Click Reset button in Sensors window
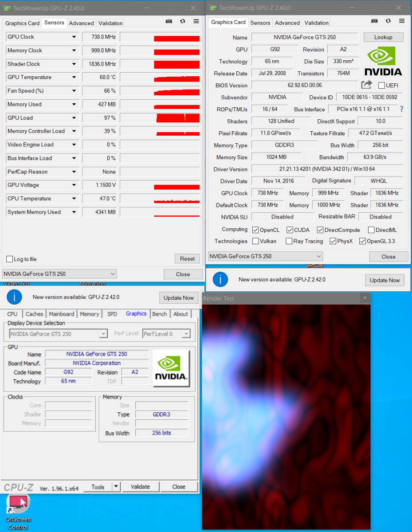The height and width of the screenshot is (532, 412). pos(187,259)
